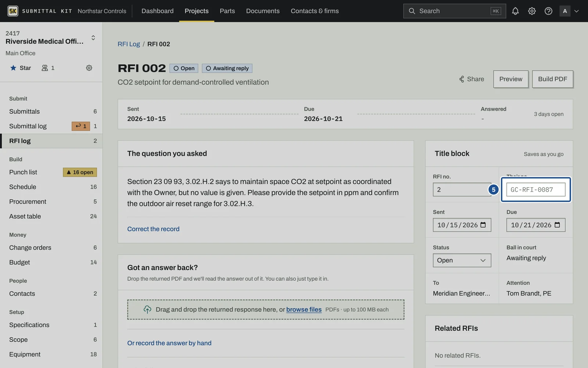Open the Sent date calendar picker icon
Image resolution: width=588 pixels, height=368 pixels.
pos(483,225)
